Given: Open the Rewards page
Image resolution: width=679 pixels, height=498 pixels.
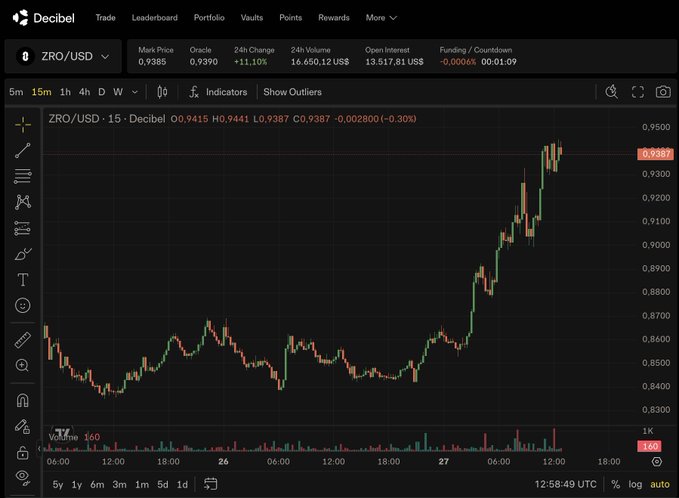Looking at the screenshot, I should (x=333, y=18).
